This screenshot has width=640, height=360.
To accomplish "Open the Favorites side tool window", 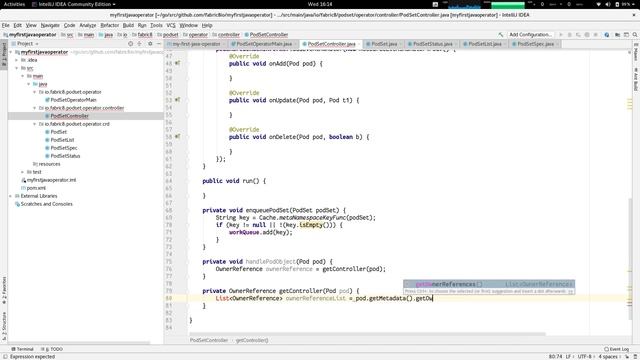I will pos(4,290).
